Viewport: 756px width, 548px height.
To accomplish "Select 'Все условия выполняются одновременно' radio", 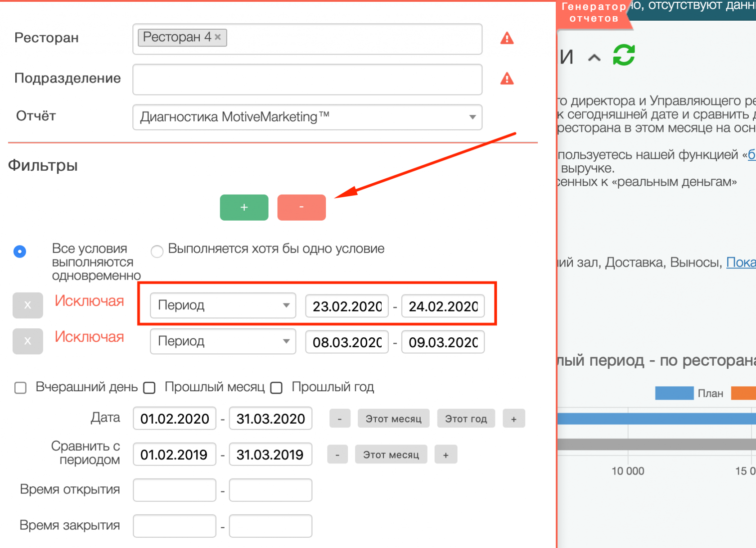I will click(x=20, y=251).
